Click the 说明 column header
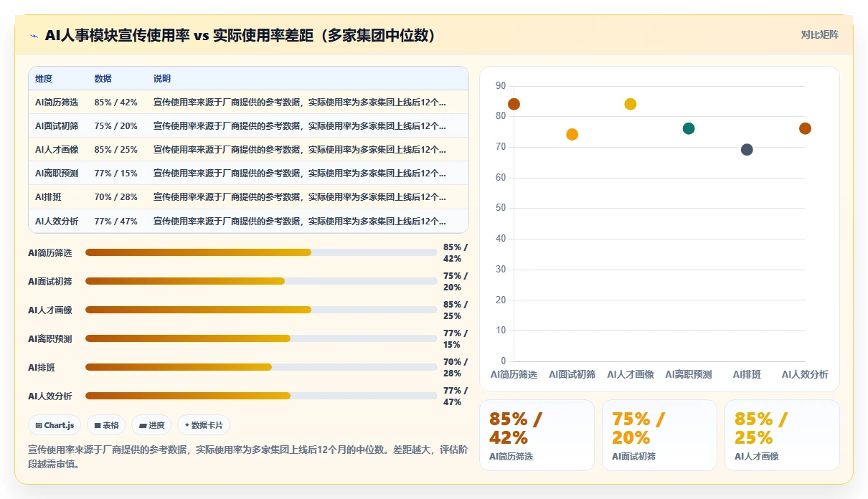The image size is (868, 499). pyautogui.click(x=162, y=79)
